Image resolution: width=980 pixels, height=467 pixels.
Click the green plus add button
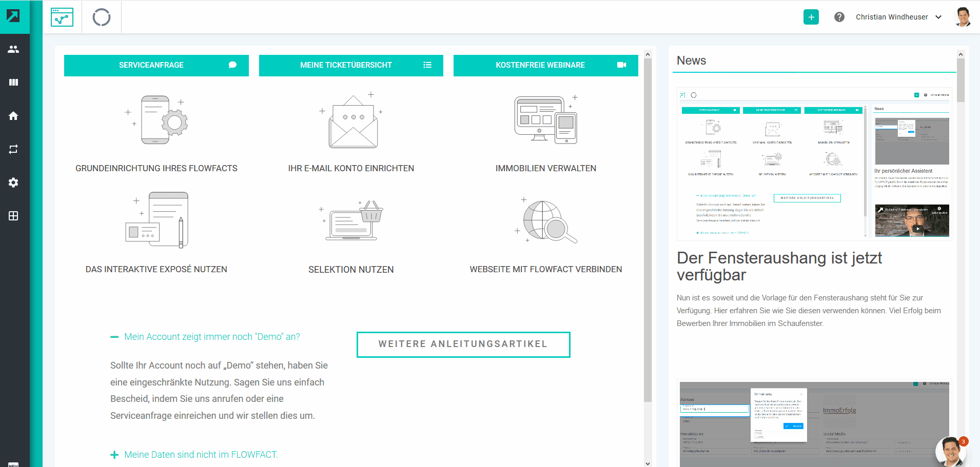pos(811,17)
